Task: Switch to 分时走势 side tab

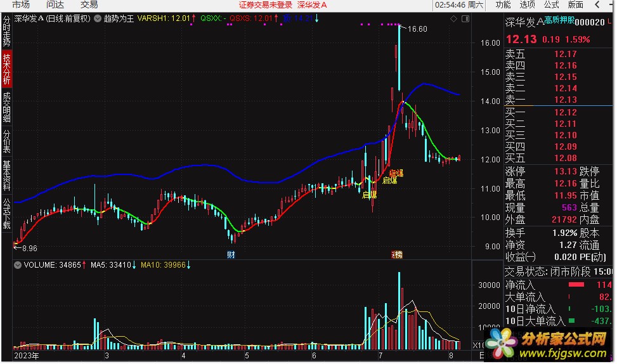Action: click(7, 31)
